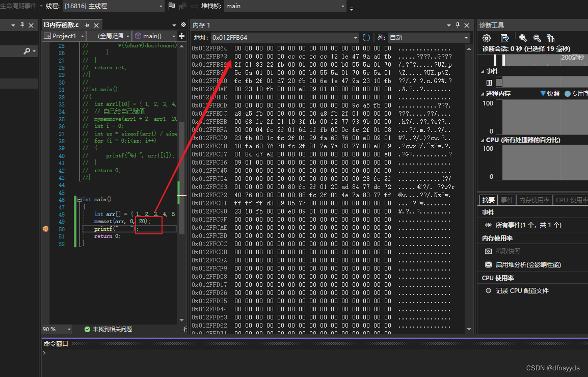This screenshot has width=588, height=377.
Task: Click the 生命周期事件 toolbar label
Action: click(19, 6)
